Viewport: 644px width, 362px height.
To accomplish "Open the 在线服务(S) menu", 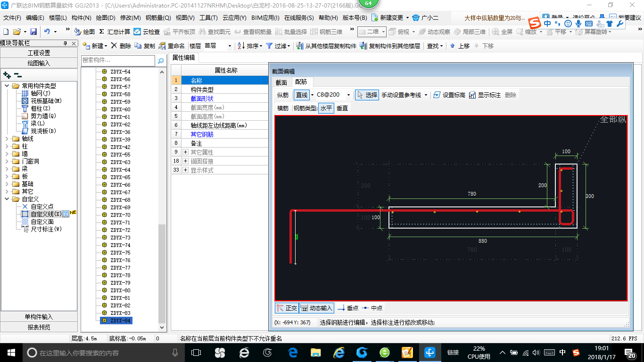I will pos(299,18).
